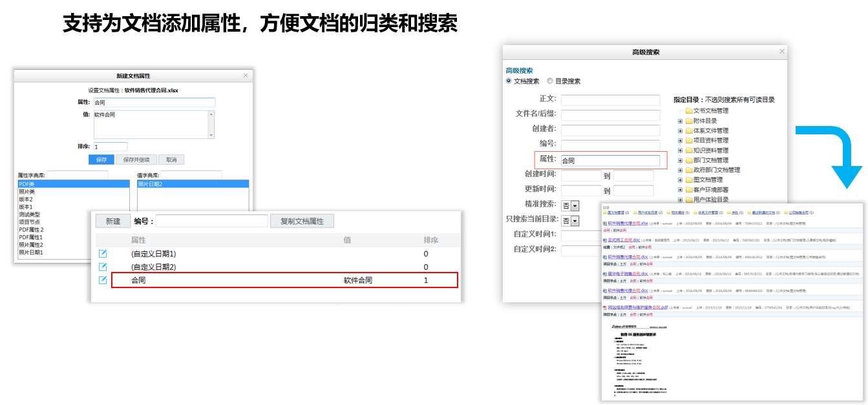Image resolution: width=868 pixels, height=405 pixels.
Task: Select PDF类 in attribute dictionary list
Action: (74, 184)
